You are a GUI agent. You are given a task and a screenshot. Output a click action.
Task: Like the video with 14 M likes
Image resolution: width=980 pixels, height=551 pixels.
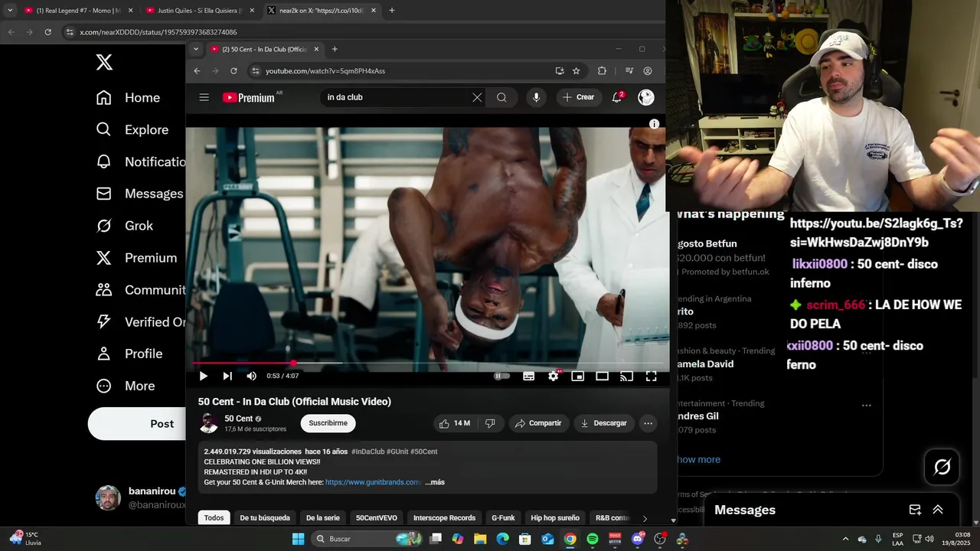pos(455,423)
